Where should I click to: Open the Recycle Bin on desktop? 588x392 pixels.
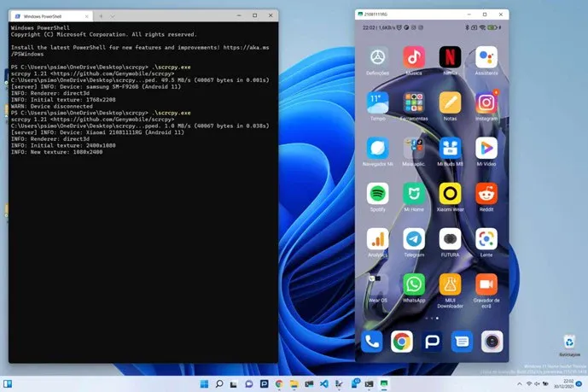[569, 345]
